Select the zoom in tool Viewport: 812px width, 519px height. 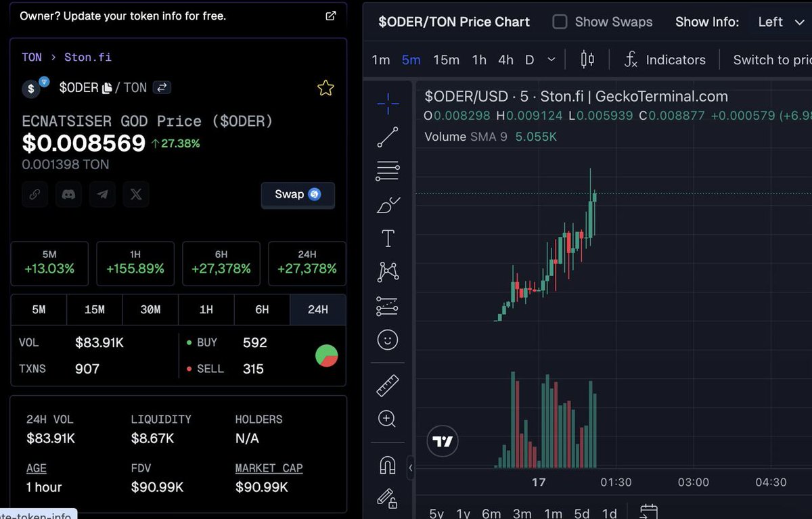pos(388,420)
